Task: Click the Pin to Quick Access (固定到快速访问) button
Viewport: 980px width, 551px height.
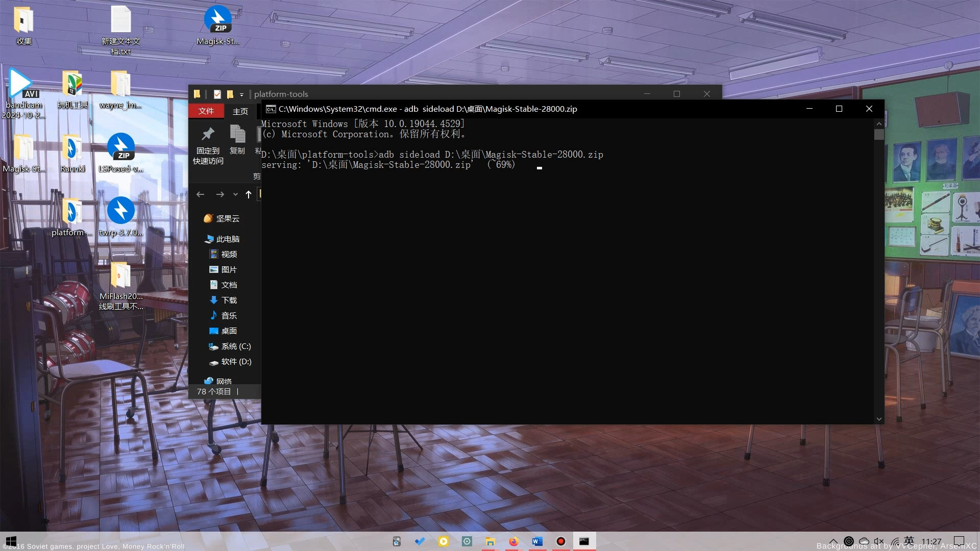Action: 208,145
